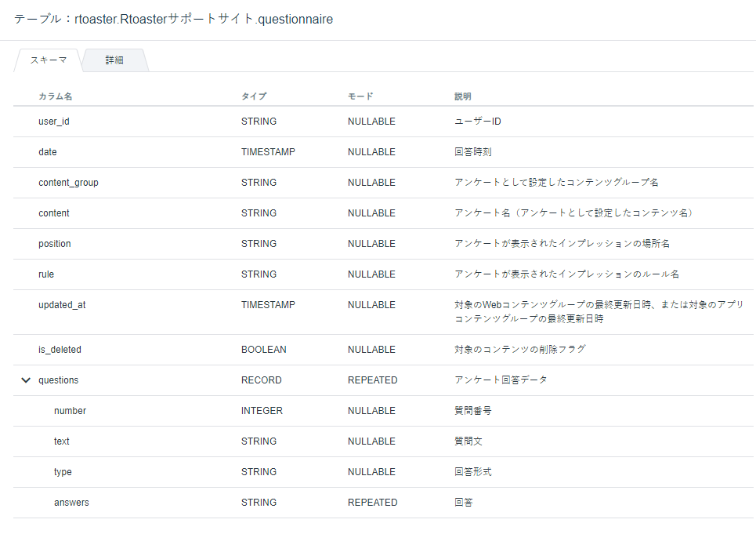Click the content column name
The image size is (756, 534).
tap(54, 213)
